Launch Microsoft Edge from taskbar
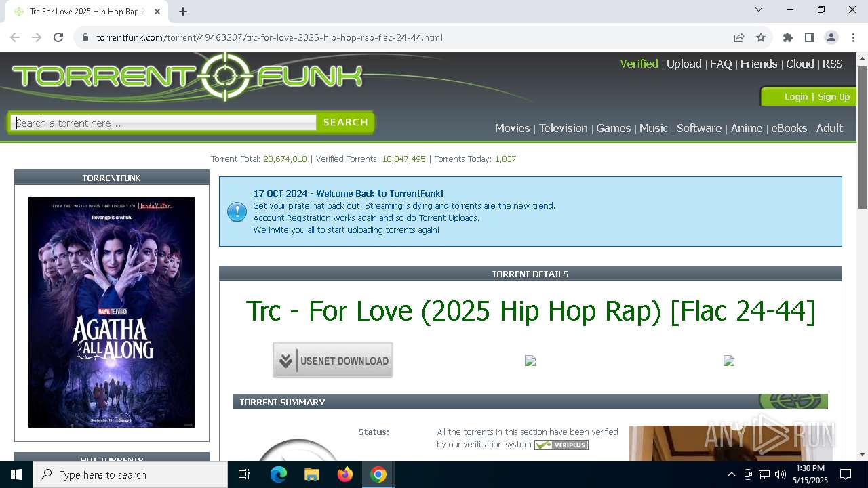Screen dimensions: 868x488 tap(279, 474)
